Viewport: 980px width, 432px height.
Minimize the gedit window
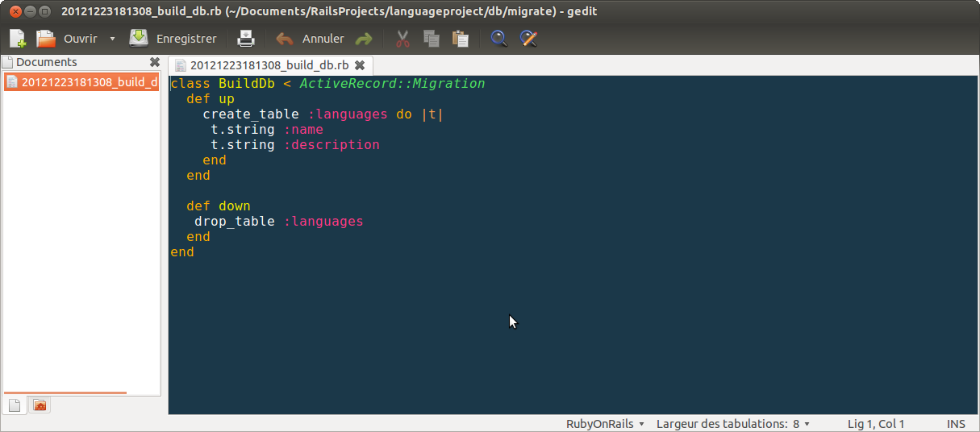(30, 11)
